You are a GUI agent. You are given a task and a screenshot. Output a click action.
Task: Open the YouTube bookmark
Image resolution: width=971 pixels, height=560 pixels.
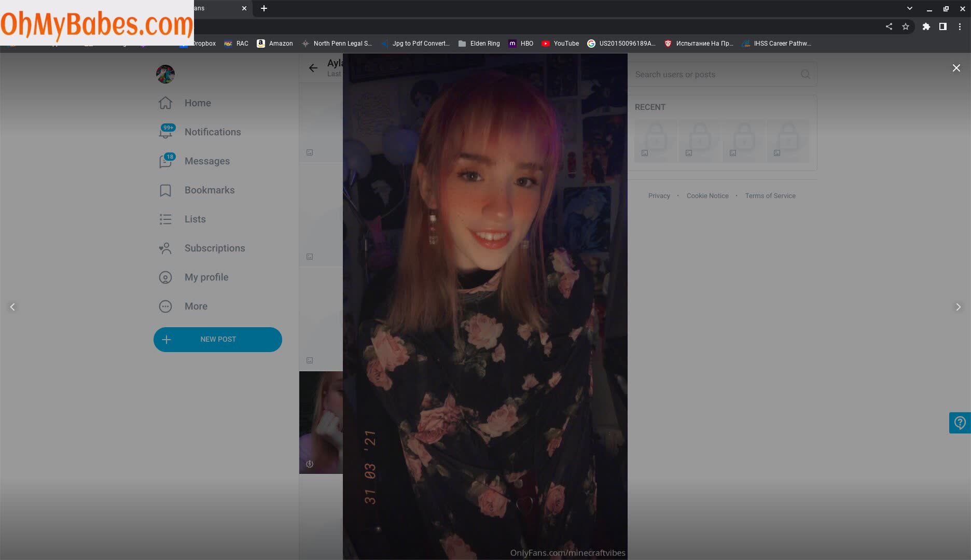point(560,44)
